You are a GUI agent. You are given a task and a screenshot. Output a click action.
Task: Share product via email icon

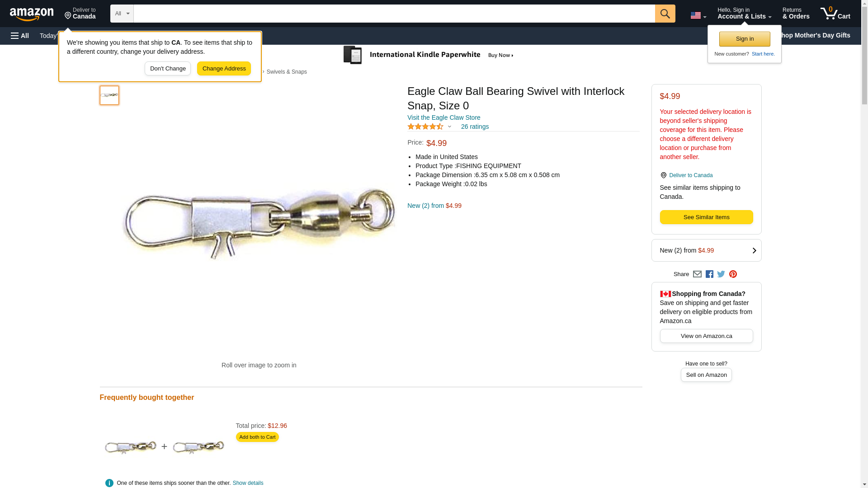(x=697, y=274)
